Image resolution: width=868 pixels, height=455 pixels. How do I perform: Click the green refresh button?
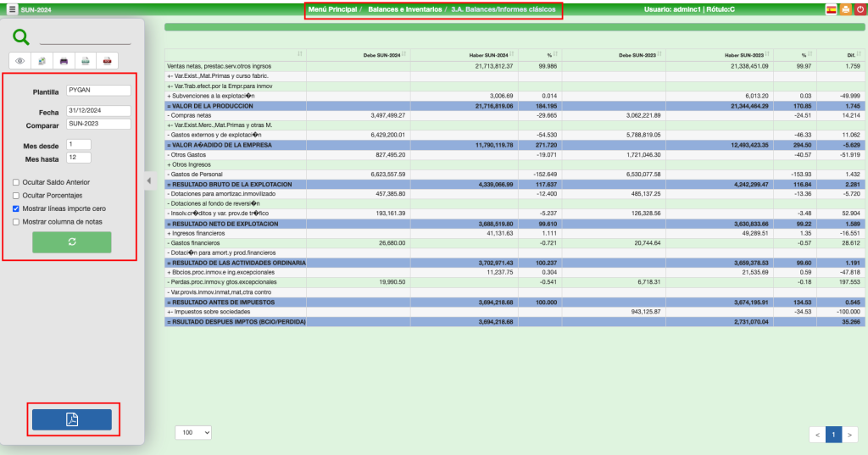tap(72, 242)
